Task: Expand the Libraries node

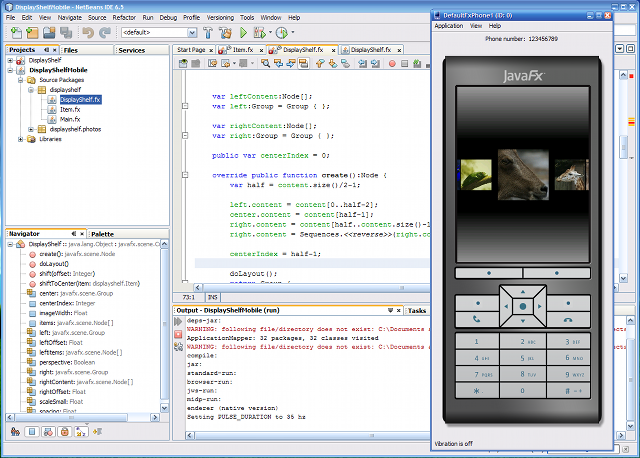Action: pyautogui.click(x=20, y=139)
